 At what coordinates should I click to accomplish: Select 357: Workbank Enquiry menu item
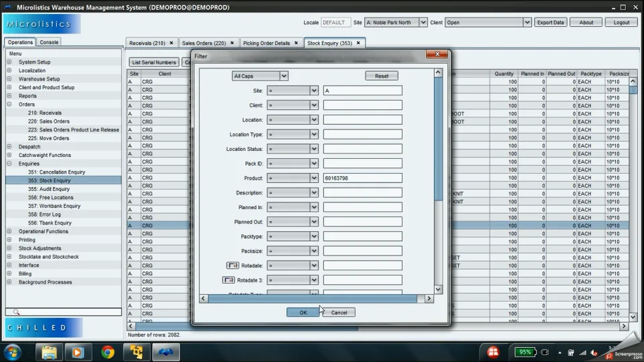click(x=54, y=206)
